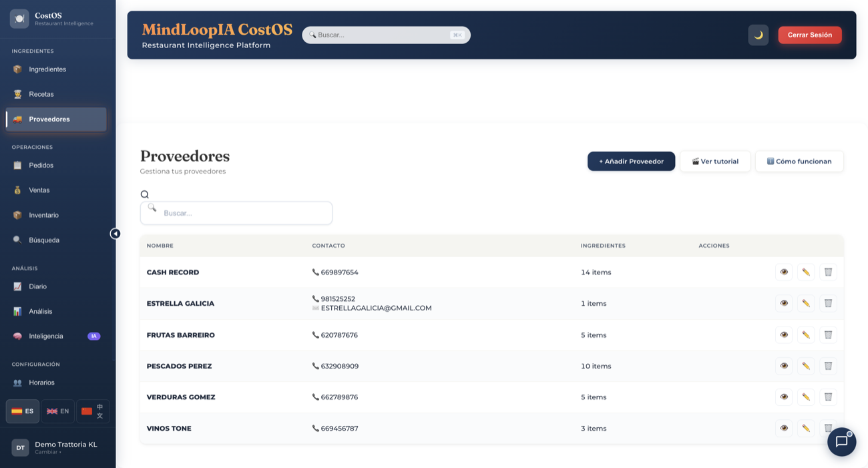This screenshot has height=468, width=868.
Task: Open Diario in the sidebar
Action: pos(56,286)
